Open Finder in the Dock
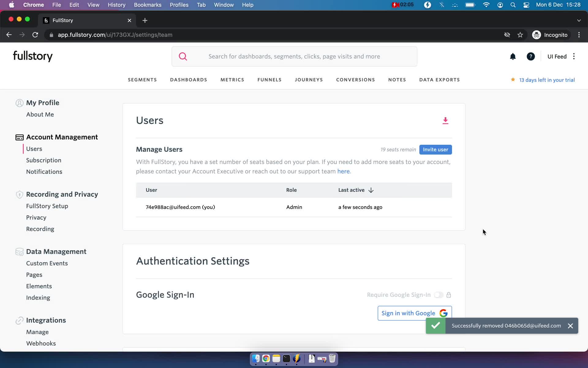Viewport: 588px width, 368px height. pos(256,358)
